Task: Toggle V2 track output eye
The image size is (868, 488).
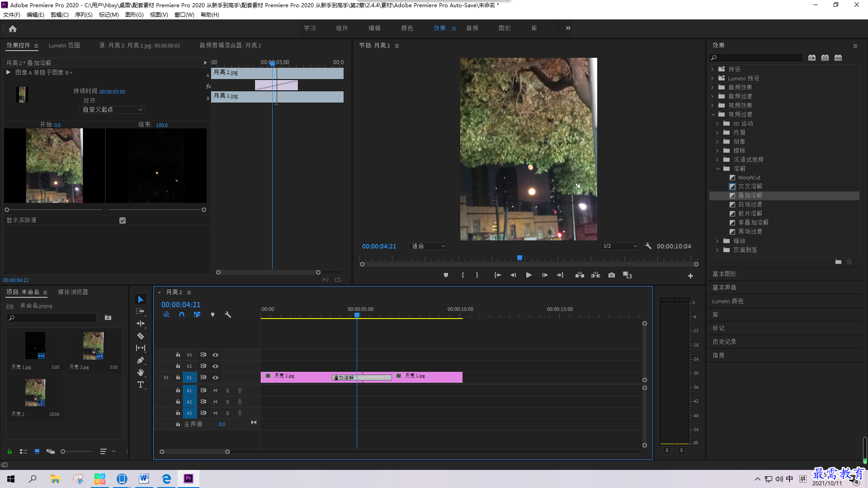Action: 216,366
